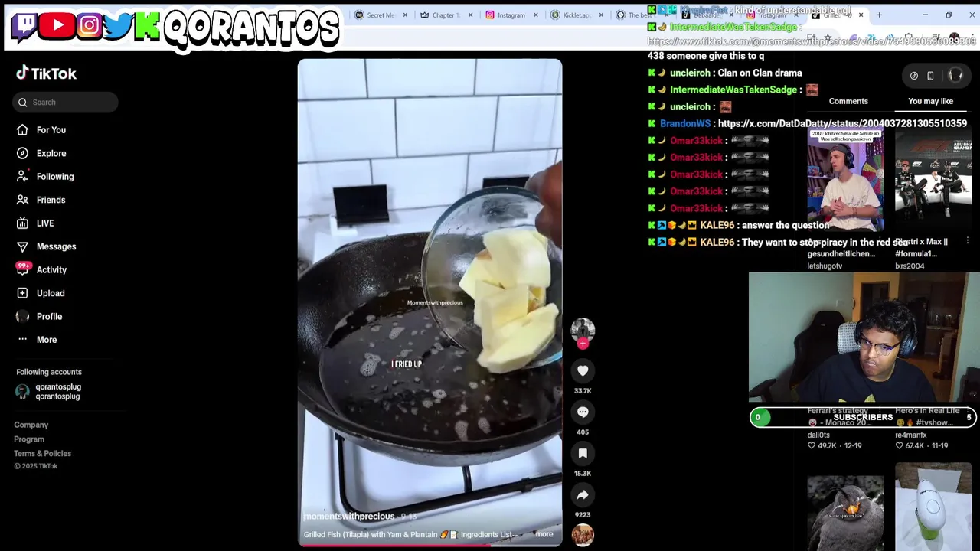
Task: Click the like count 33.7K
Action: (x=583, y=391)
